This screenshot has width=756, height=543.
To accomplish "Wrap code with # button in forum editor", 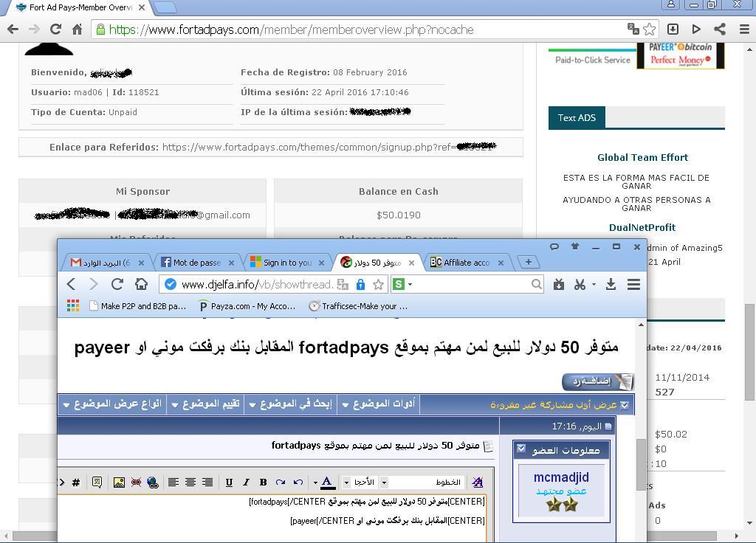I will point(76,483).
